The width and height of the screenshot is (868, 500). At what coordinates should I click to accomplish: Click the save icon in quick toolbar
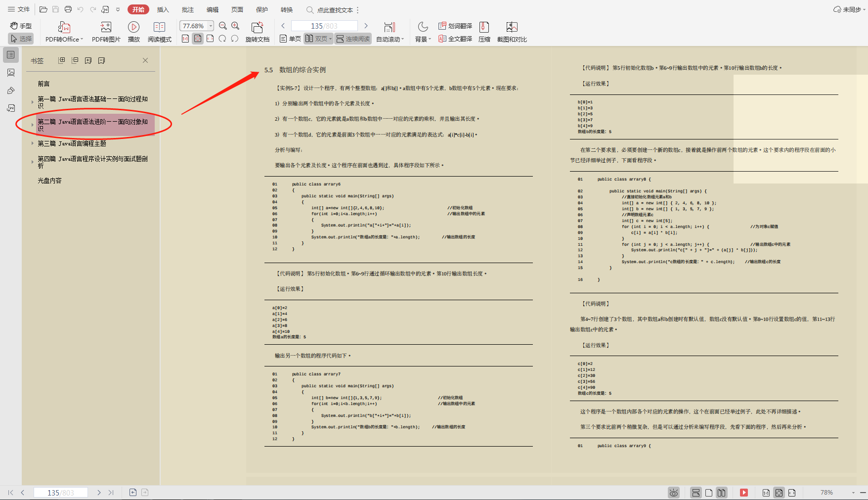pos(55,9)
